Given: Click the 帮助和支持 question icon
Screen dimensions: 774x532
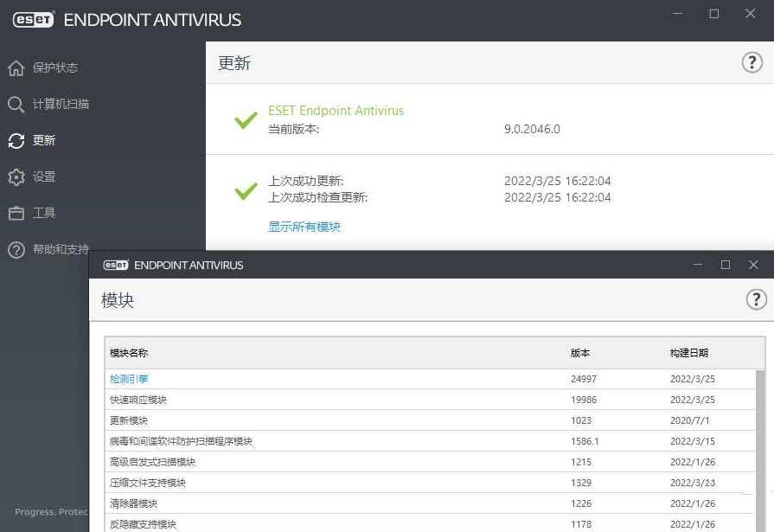Looking at the screenshot, I should pyautogui.click(x=18, y=251).
